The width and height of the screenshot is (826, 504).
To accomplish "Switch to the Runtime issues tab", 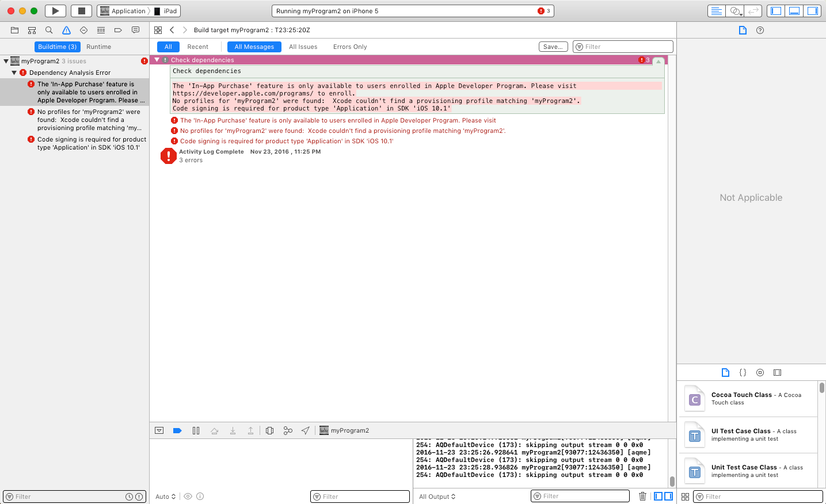I will pyautogui.click(x=98, y=47).
